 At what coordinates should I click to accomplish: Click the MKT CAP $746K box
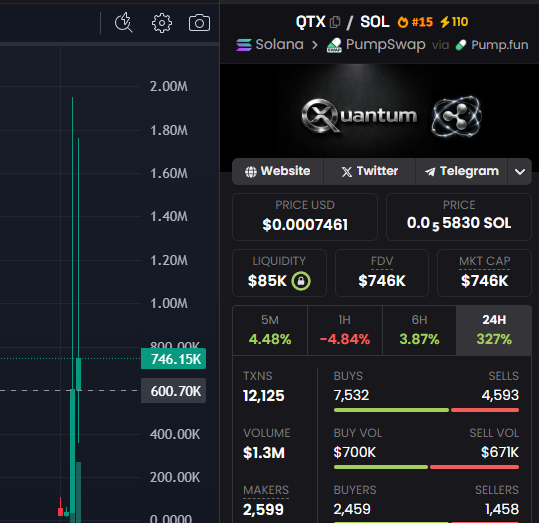click(484, 273)
